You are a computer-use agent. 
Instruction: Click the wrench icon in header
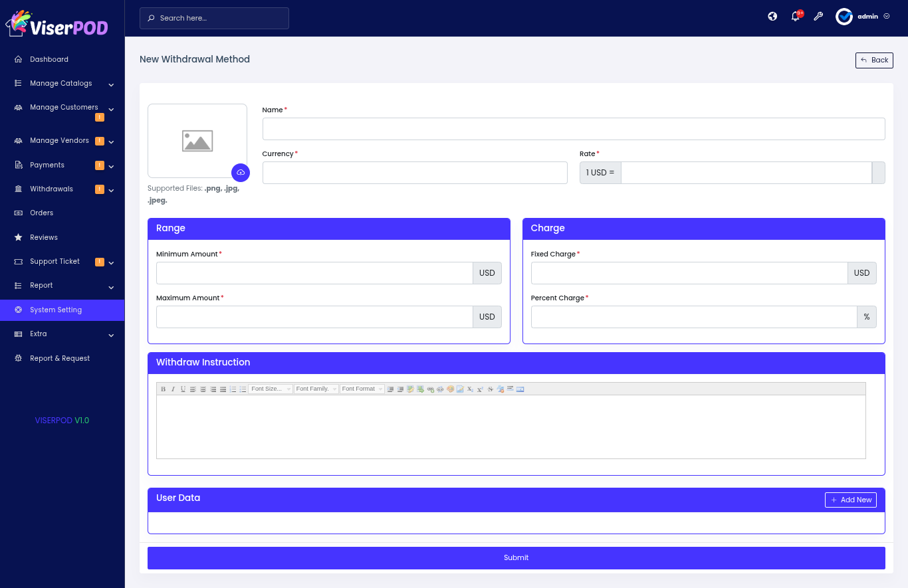pos(818,17)
